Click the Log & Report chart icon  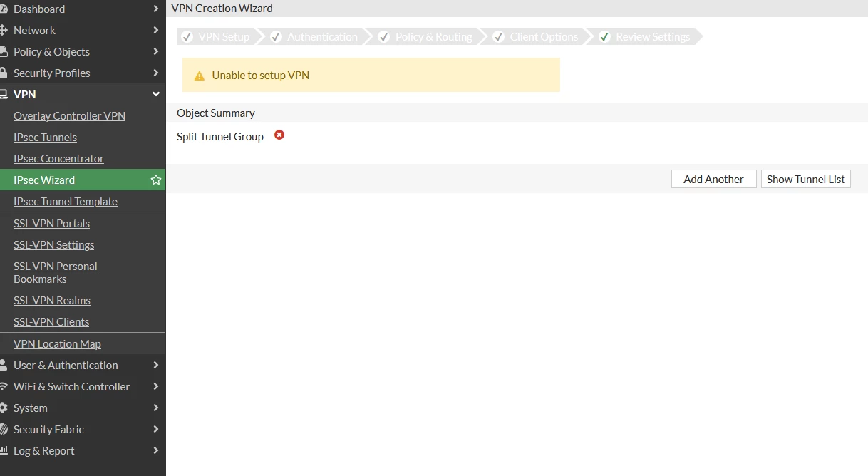(3, 451)
